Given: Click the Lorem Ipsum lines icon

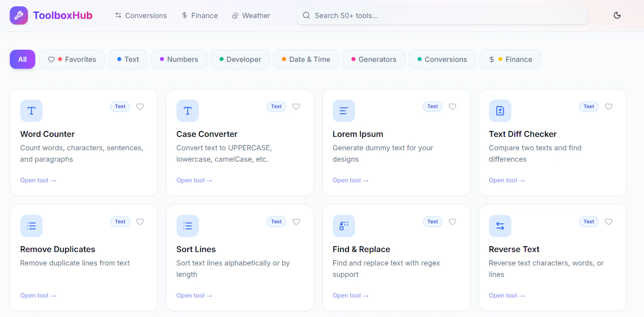Looking at the screenshot, I should (x=344, y=111).
